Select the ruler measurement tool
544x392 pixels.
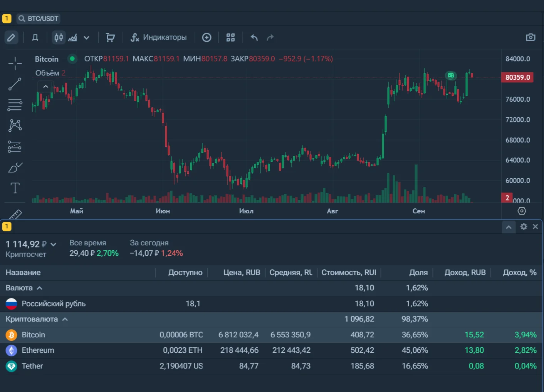point(15,214)
